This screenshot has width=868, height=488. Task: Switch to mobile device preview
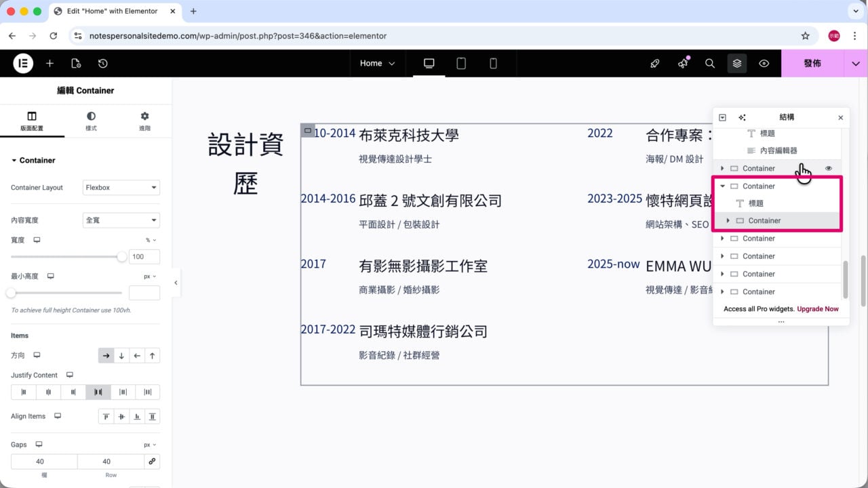click(x=493, y=63)
